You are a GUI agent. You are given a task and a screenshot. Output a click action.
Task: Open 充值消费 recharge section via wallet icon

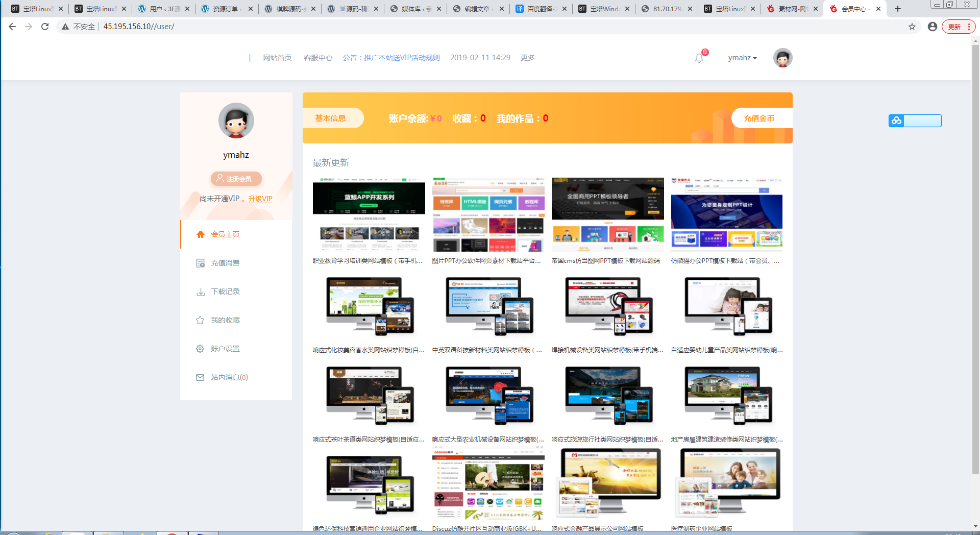click(200, 263)
